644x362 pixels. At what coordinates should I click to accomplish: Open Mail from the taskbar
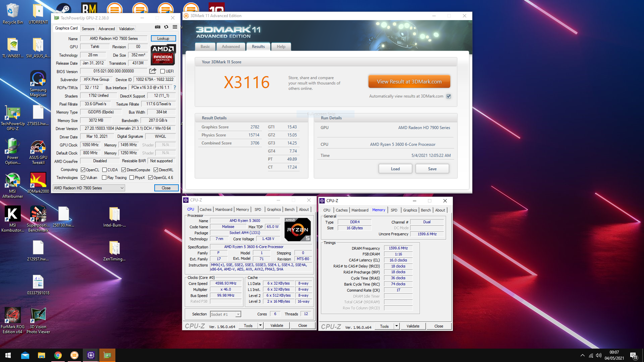(25, 355)
